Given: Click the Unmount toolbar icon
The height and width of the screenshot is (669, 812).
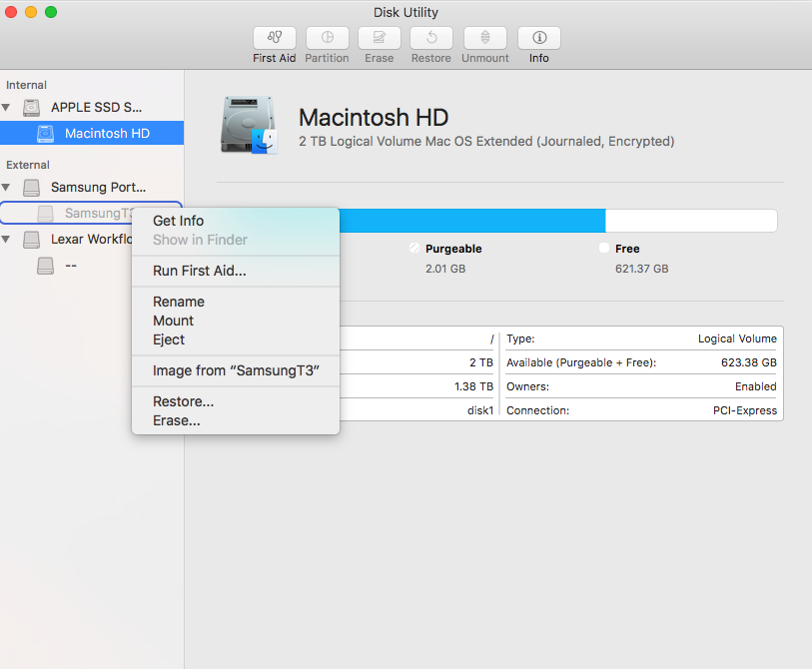Looking at the screenshot, I should pos(485,38).
